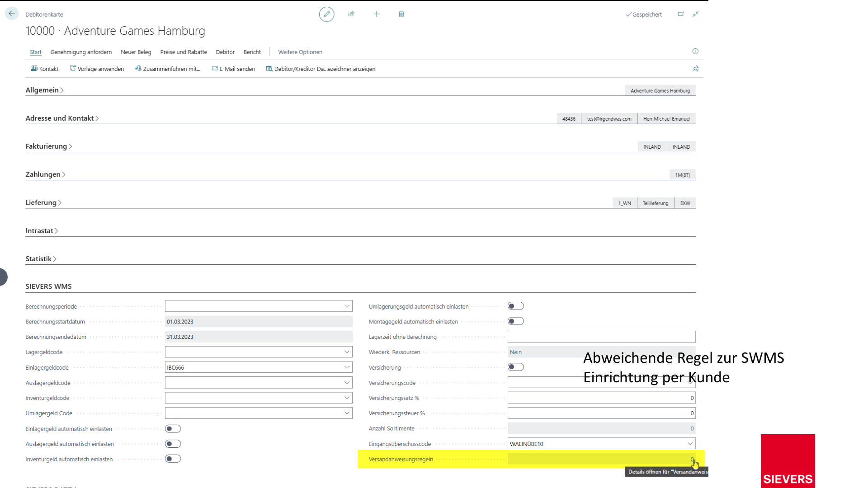
Task: Click Herr Michael Emanuel summary
Action: click(666, 119)
